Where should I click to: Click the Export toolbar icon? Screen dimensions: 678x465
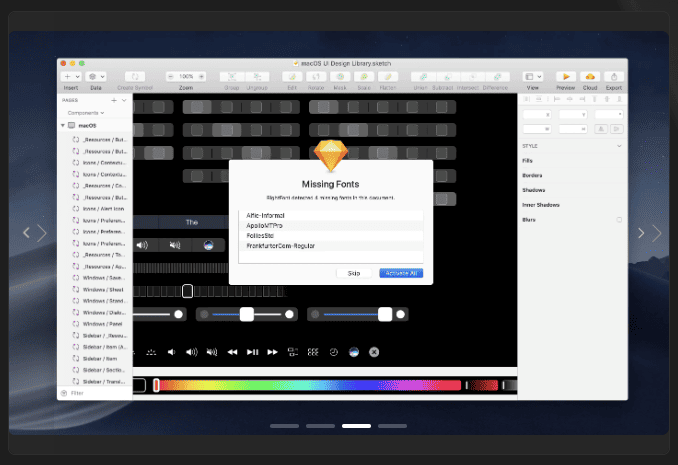click(x=614, y=77)
